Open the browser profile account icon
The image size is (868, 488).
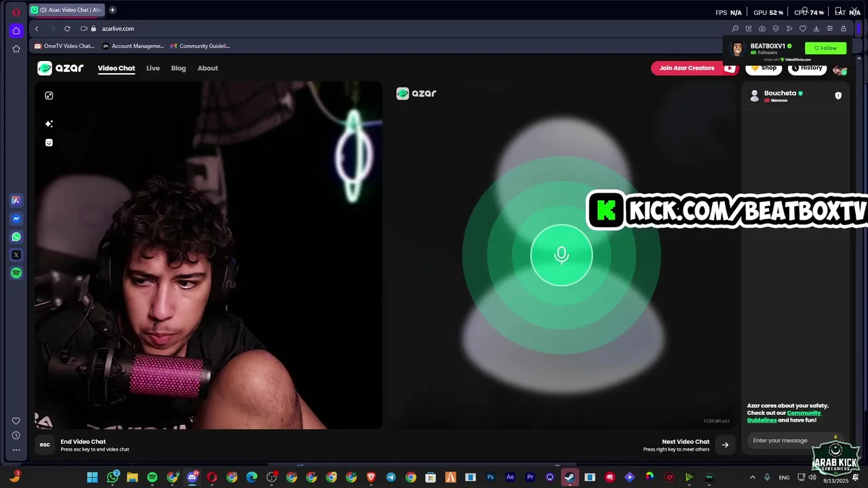[x=844, y=28]
